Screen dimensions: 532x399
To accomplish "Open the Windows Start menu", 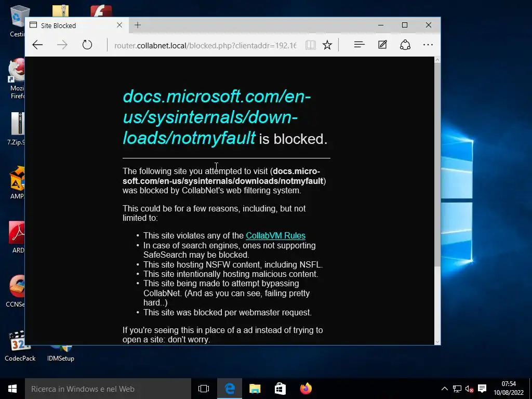I will [12, 389].
